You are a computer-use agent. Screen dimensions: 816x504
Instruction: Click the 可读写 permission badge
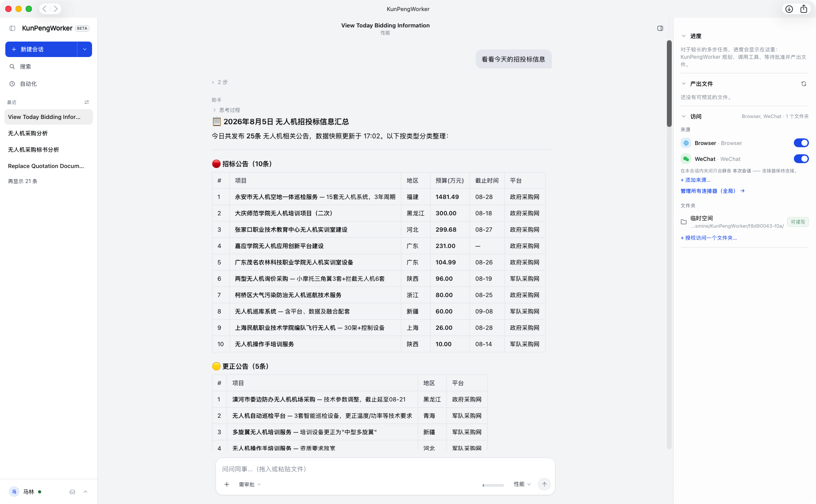[798, 222]
